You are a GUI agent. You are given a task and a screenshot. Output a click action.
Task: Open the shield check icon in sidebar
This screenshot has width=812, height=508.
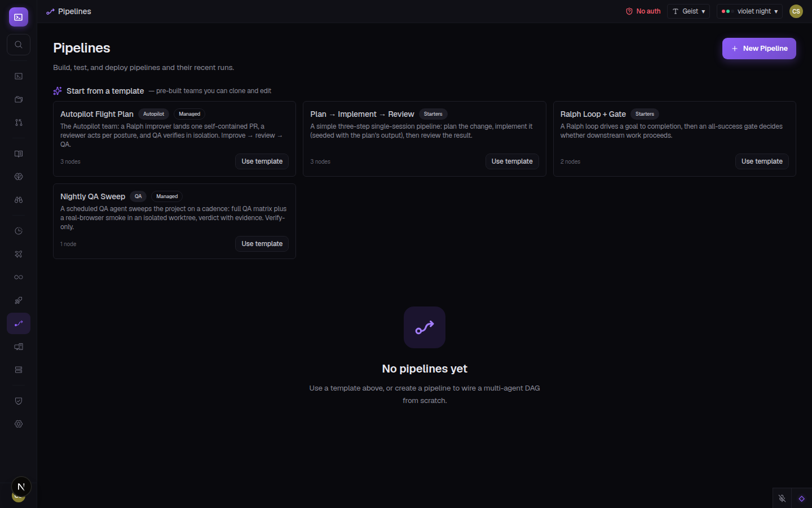[19, 401]
